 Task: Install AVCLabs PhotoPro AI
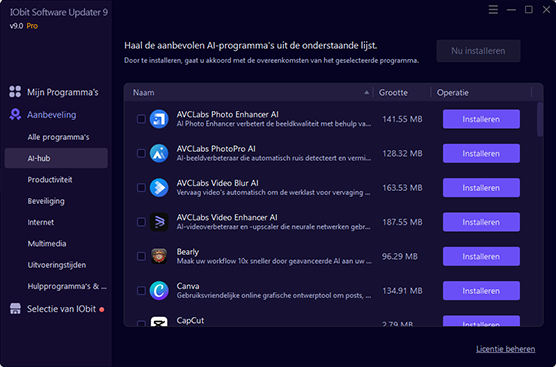481,153
